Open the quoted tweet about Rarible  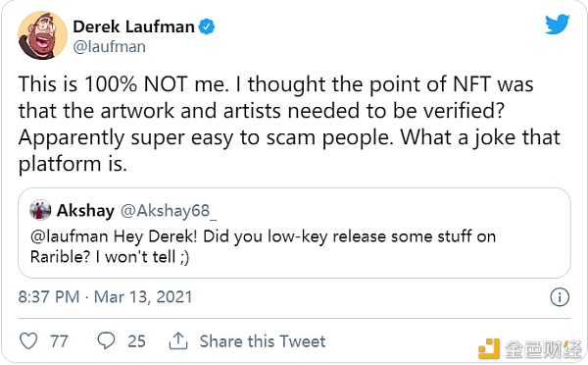coord(294,233)
